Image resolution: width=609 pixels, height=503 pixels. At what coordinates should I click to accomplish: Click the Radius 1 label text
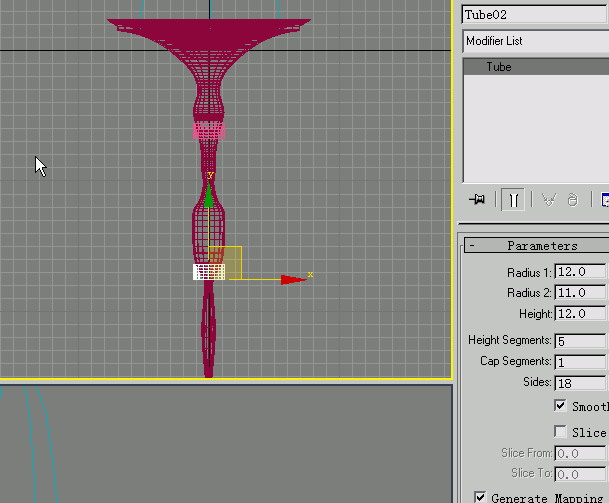tap(529, 273)
